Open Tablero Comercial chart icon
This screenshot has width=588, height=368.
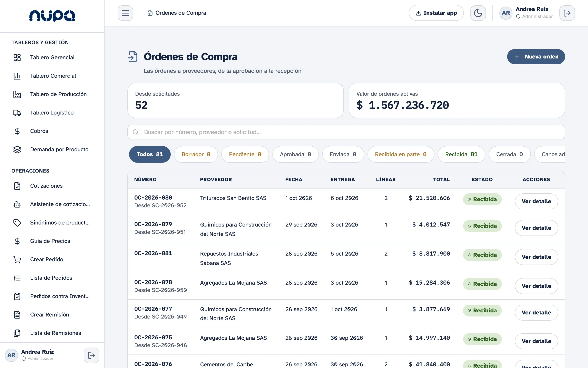pyautogui.click(x=17, y=76)
